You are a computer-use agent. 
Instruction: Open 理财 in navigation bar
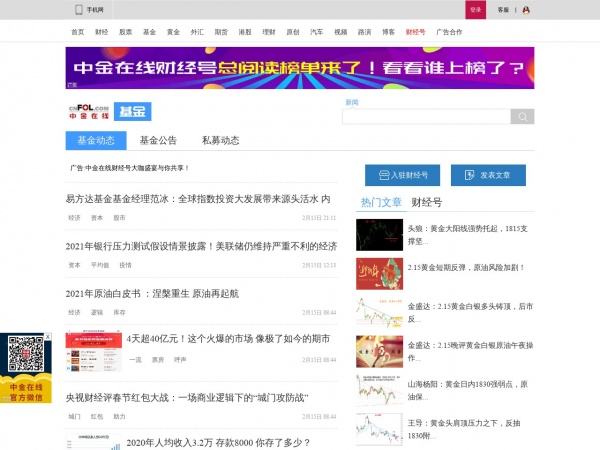tap(269, 32)
